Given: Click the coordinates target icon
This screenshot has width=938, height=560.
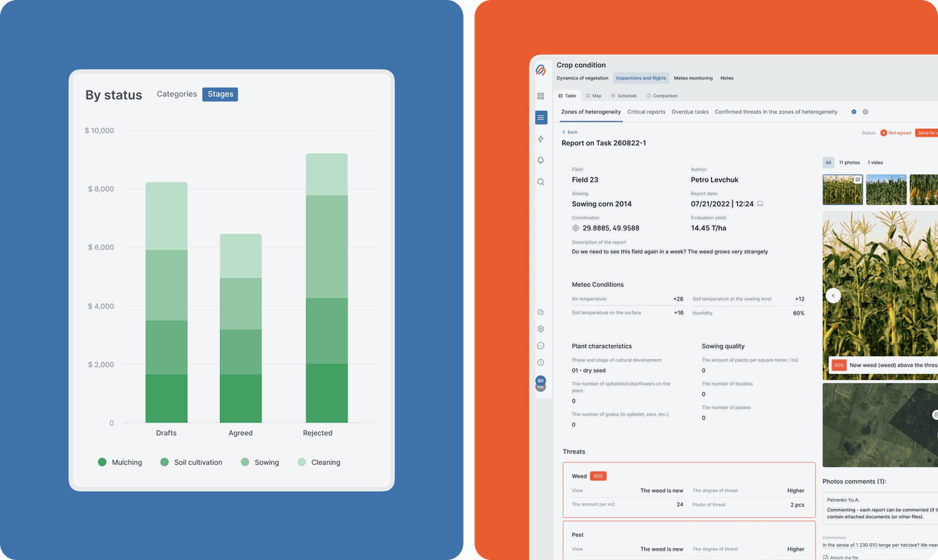Looking at the screenshot, I should pyautogui.click(x=576, y=228).
